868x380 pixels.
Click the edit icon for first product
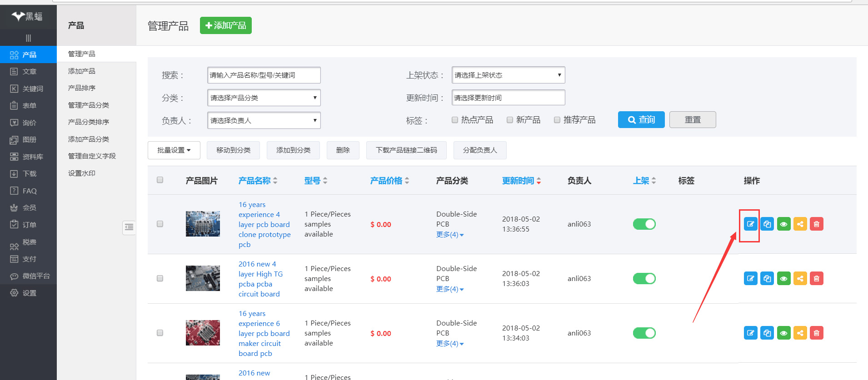coord(750,224)
